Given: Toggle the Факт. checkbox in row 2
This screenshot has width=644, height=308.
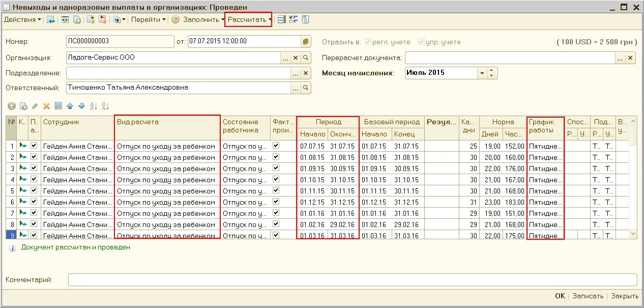Looking at the screenshot, I should 276,157.
